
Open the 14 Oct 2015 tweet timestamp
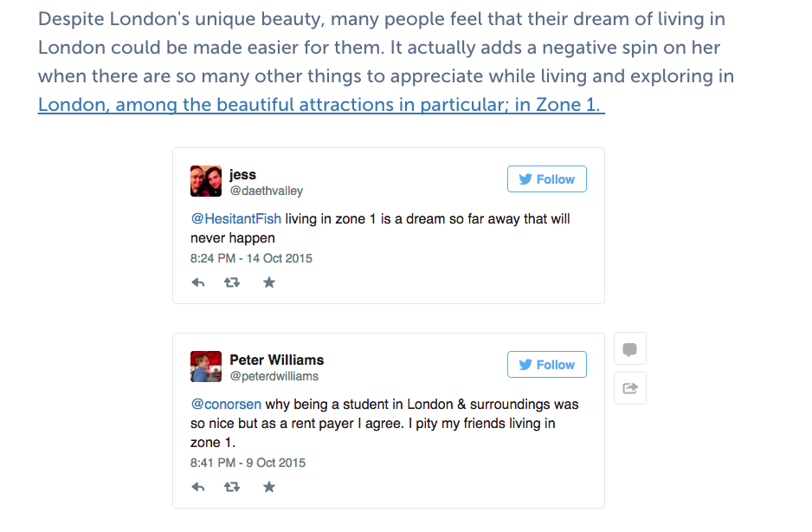click(251, 258)
